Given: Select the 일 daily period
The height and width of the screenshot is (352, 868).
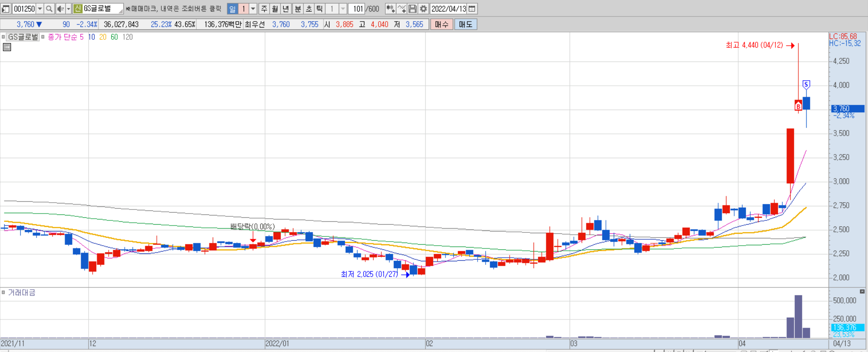Looking at the screenshot, I should [232, 9].
